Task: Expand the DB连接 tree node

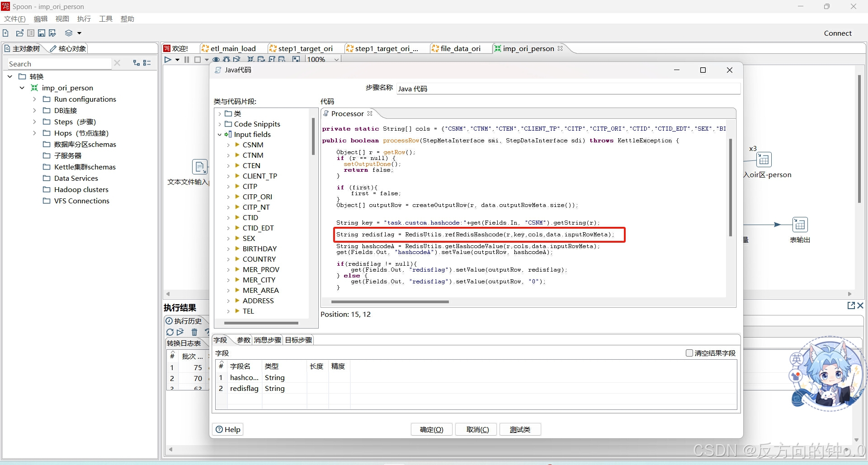Action: pyautogui.click(x=34, y=110)
